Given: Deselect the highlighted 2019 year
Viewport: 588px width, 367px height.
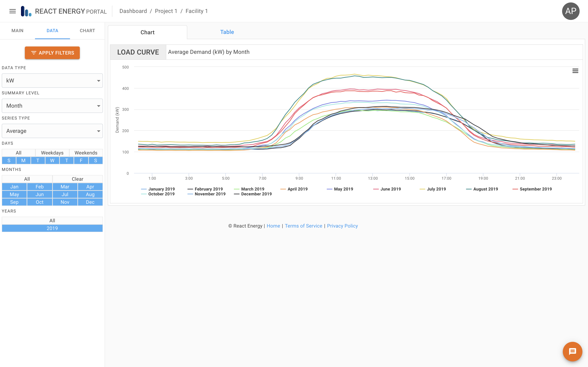Looking at the screenshot, I should [x=52, y=228].
